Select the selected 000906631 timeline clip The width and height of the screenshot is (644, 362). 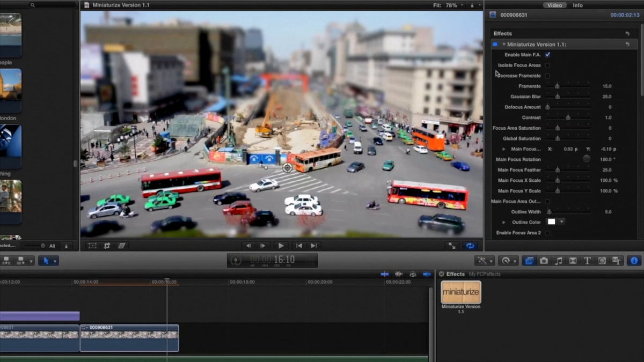coord(129,338)
